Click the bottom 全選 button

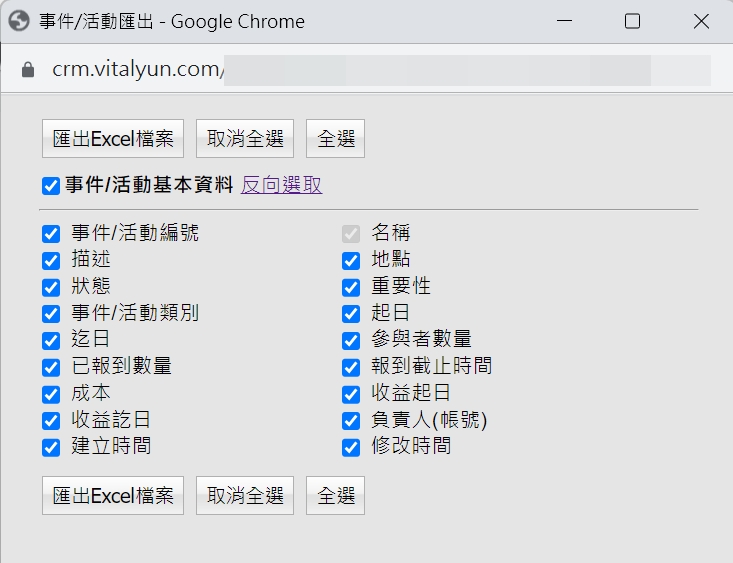(335, 496)
